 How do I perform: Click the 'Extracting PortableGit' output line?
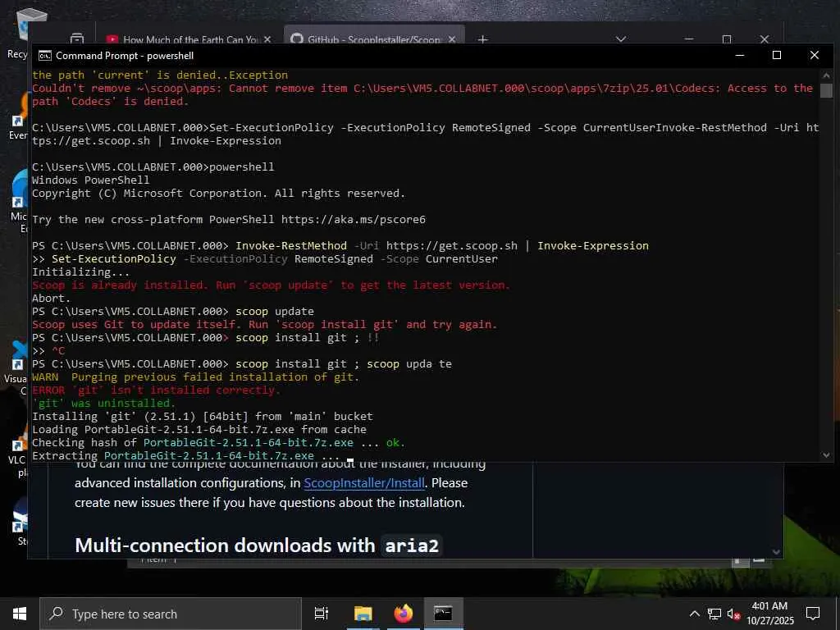coord(186,456)
